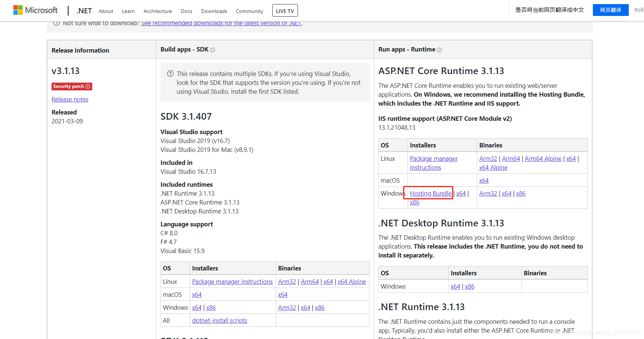Open the Community menu item
Viewport: 644px width, 339px height.
pyautogui.click(x=249, y=11)
